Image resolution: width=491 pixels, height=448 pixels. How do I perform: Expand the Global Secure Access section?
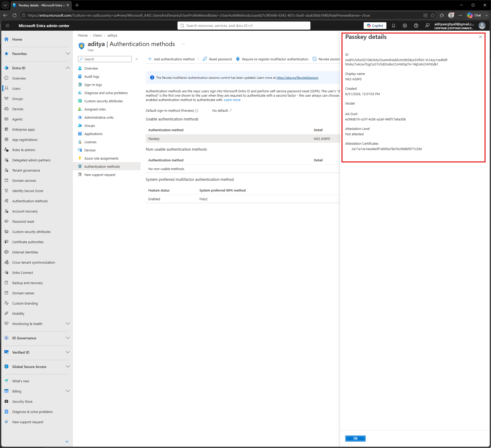(68, 366)
